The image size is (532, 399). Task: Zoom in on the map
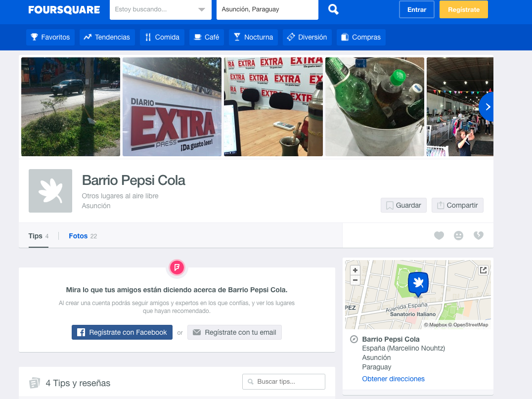tap(355, 270)
